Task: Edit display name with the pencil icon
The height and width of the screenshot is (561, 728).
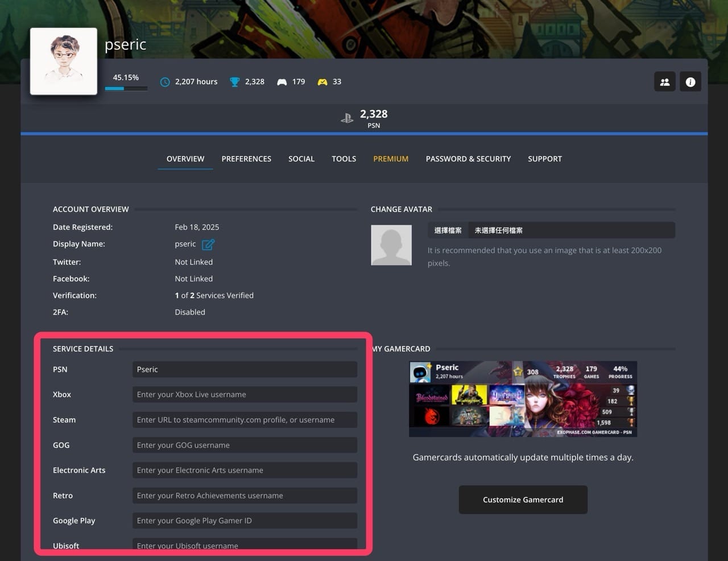Action: 208,244
